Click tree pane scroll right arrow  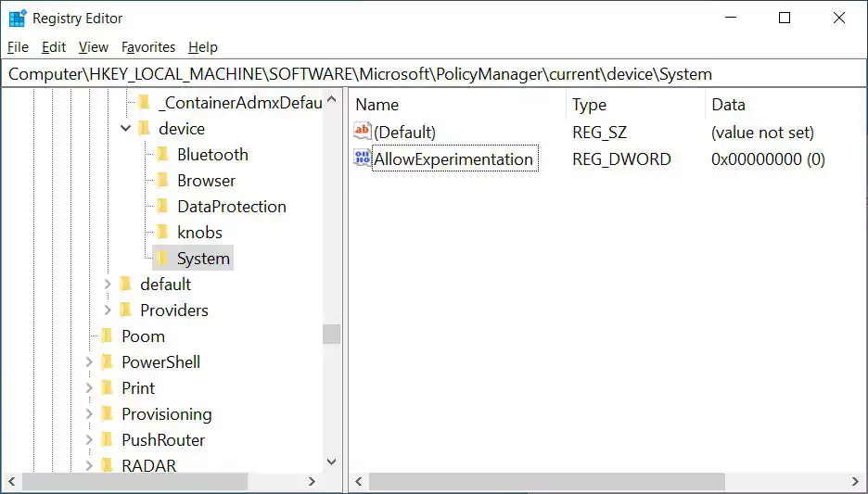click(312, 481)
